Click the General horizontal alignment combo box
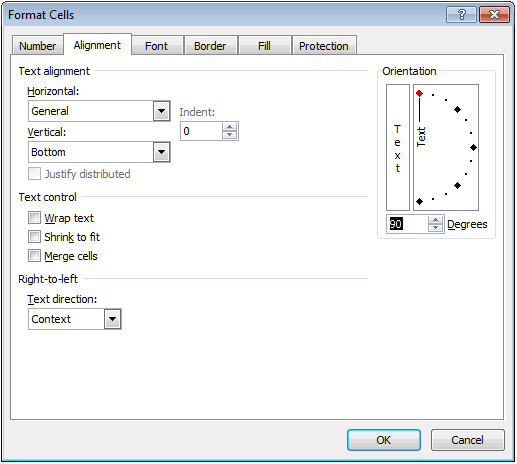Viewport: 517px width, 464px height. (99, 111)
